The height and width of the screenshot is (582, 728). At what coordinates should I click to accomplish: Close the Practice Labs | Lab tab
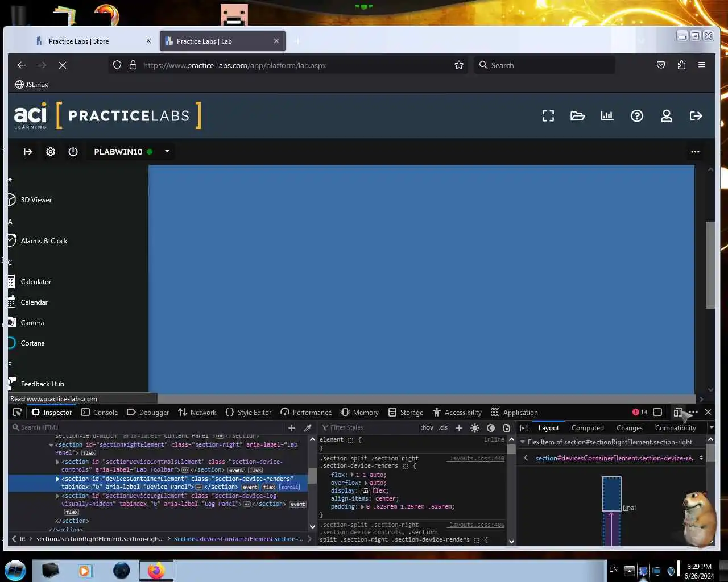pos(276,41)
